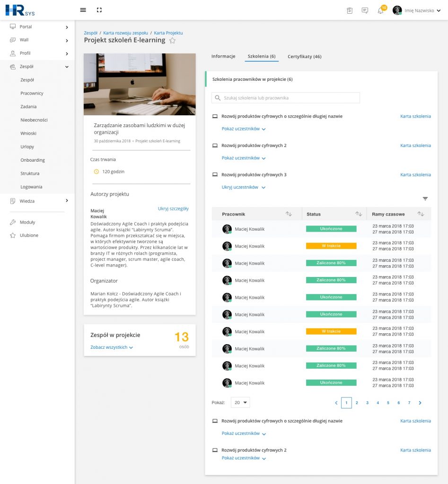Sort table by Status column arrows
The width and height of the screenshot is (448, 484).
click(359, 214)
